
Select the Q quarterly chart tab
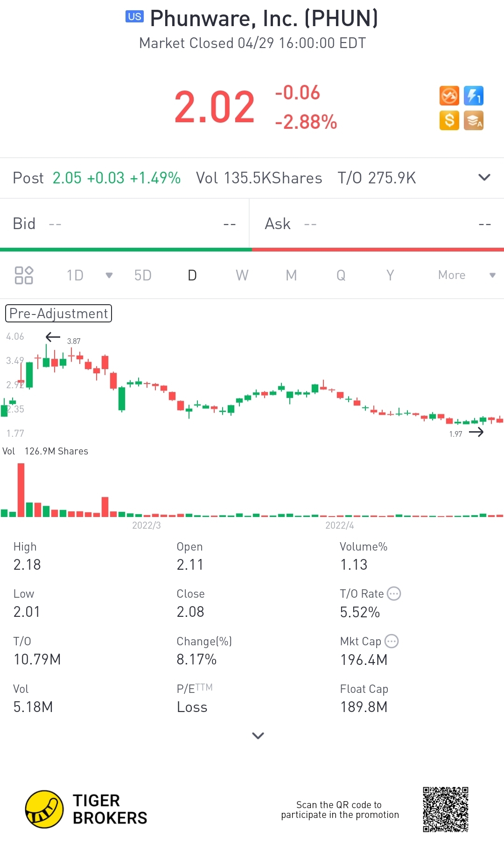click(x=341, y=275)
